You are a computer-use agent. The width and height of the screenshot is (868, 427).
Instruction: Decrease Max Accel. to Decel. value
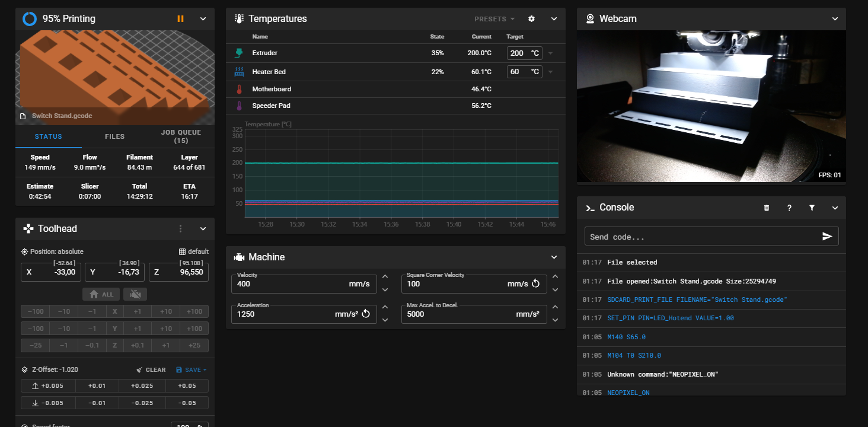coord(555,320)
